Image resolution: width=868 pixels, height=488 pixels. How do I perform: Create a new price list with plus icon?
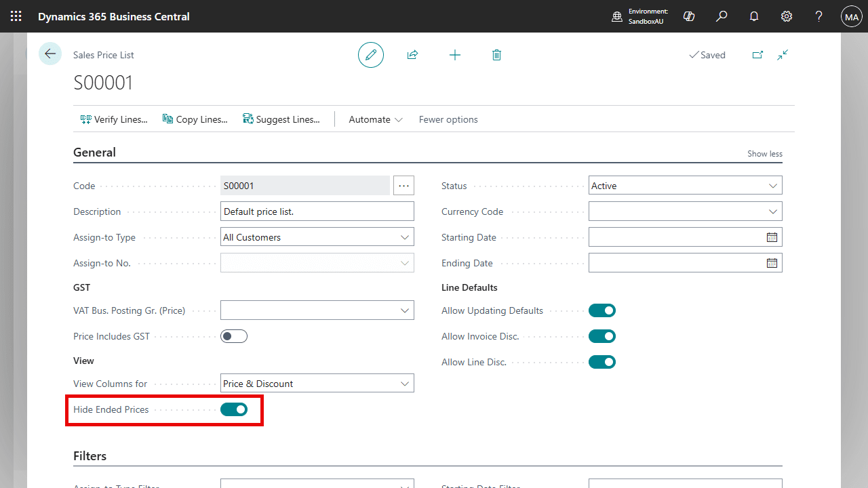pos(455,55)
